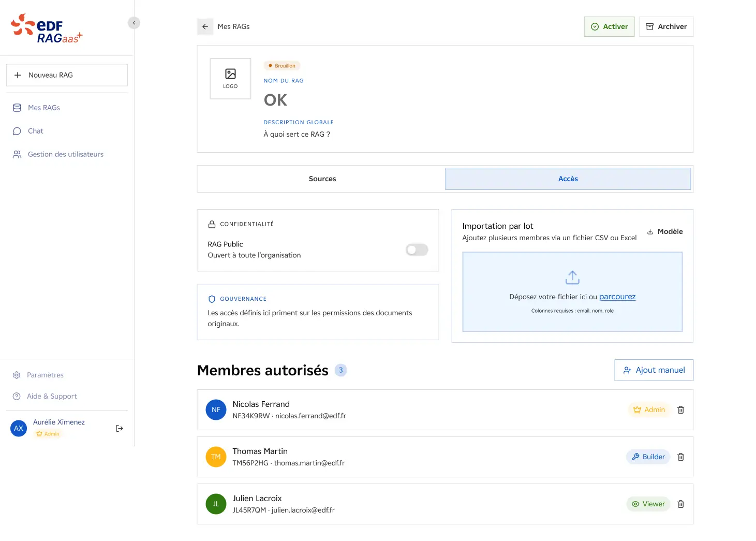Click the NF avatar of Nicolas Ferrand

click(x=216, y=410)
